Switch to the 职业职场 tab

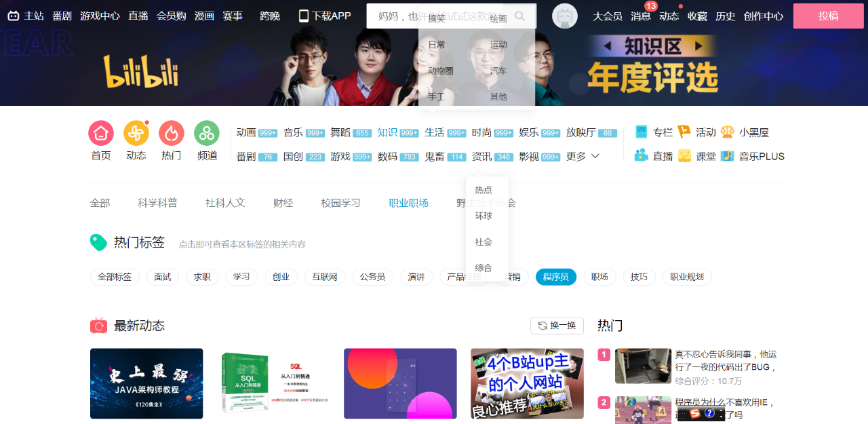point(409,203)
